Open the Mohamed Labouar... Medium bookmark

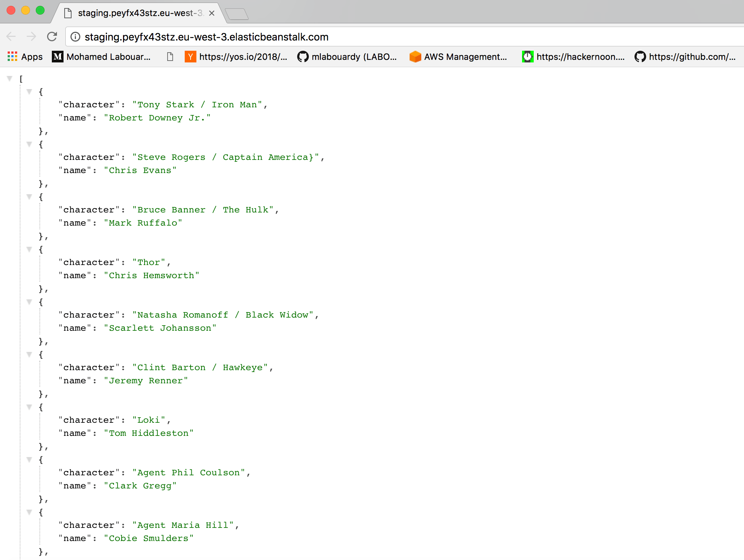[101, 57]
